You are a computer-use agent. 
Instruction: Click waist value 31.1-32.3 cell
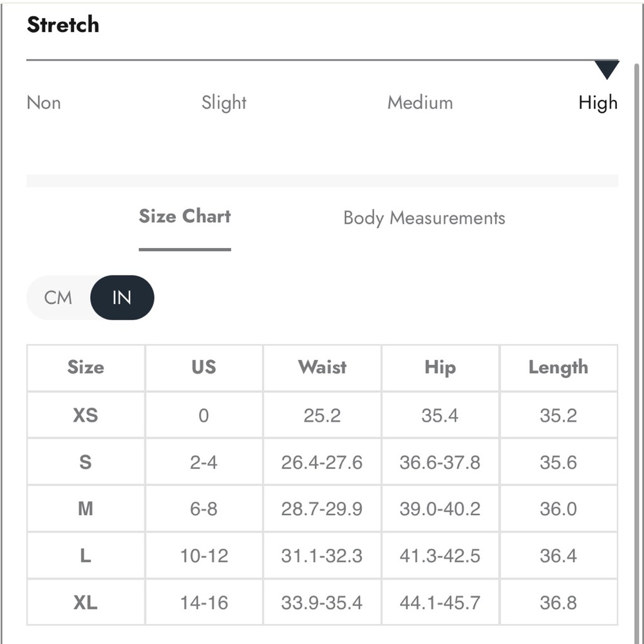323,556
